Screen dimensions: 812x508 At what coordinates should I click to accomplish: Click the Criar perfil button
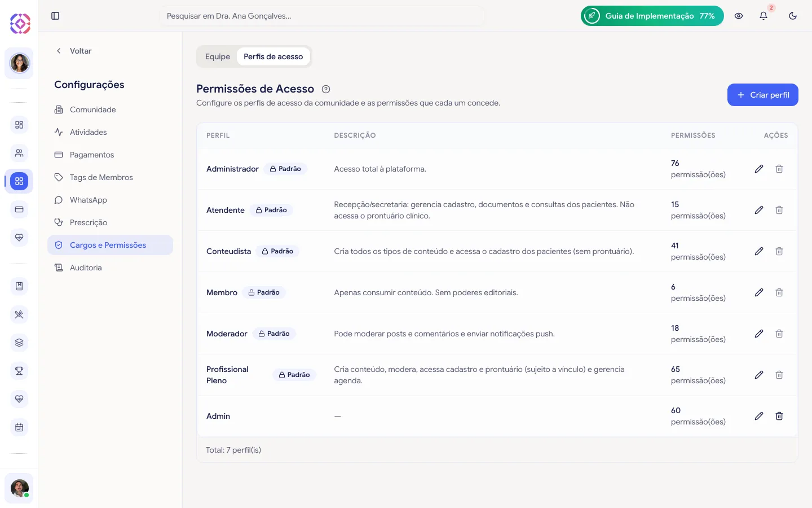coord(762,95)
